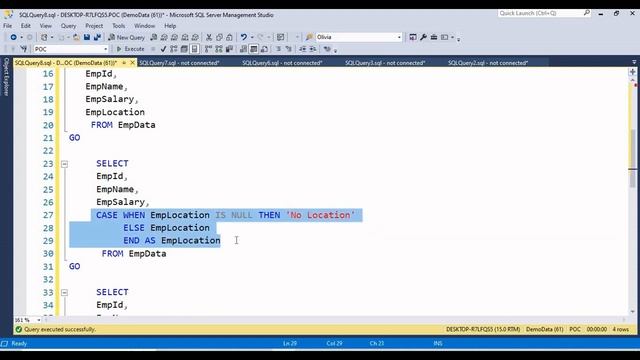Image resolution: width=640 pixels, height=360 pixels.
Task: Click the editor scroll down arrow
Action: click(x=633, y=311)
